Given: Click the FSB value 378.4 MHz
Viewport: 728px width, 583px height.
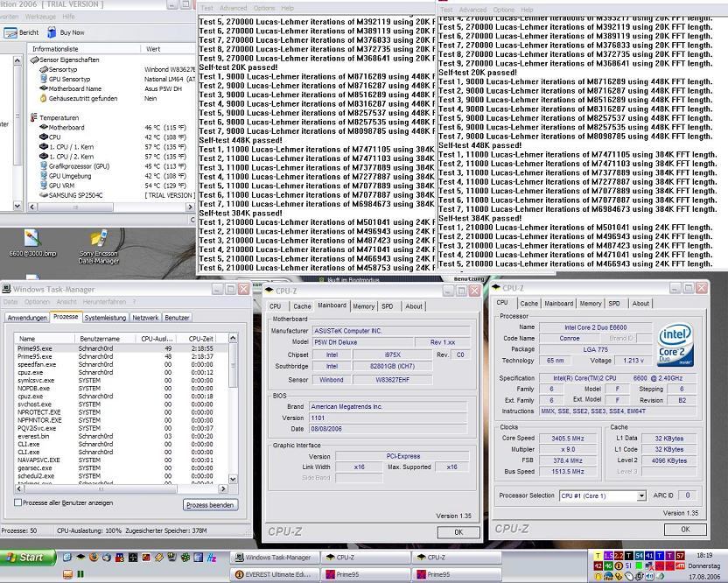Looking at the screenshot, I should point(567,460).
